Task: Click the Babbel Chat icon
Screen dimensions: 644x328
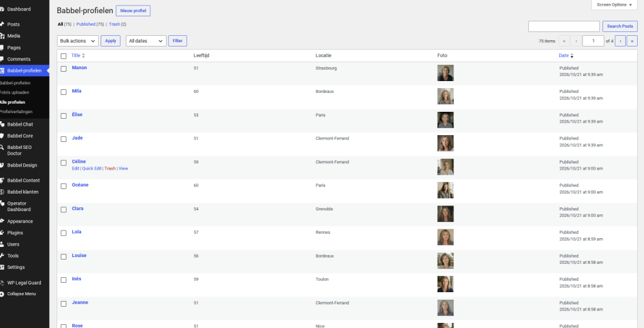Action: click(x=2, y=124)
